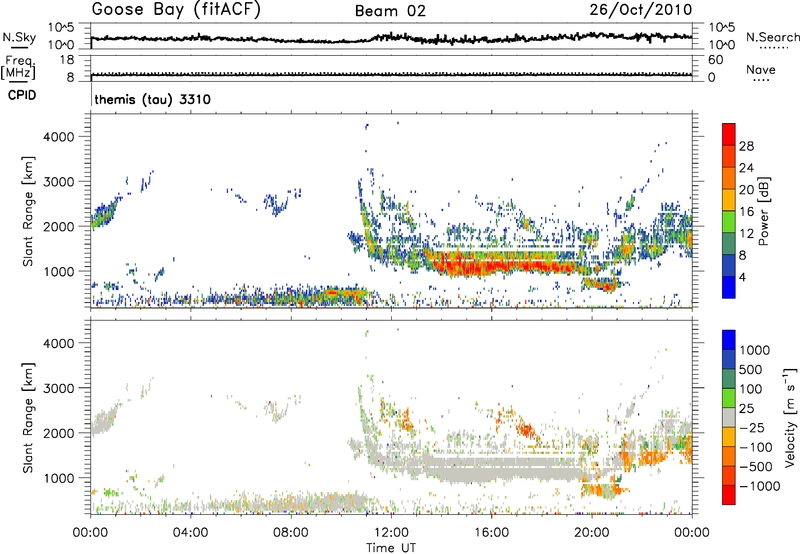Click the date "26/Oct/2010"
Screen dimensions: 800x554
pyautogui.click(x=641, y=10)
